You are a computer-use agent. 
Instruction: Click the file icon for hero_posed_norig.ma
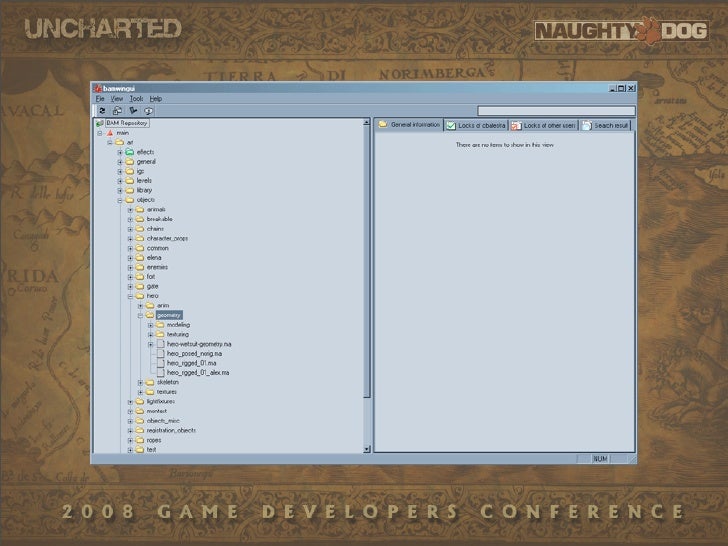click(x=161, y=353)
